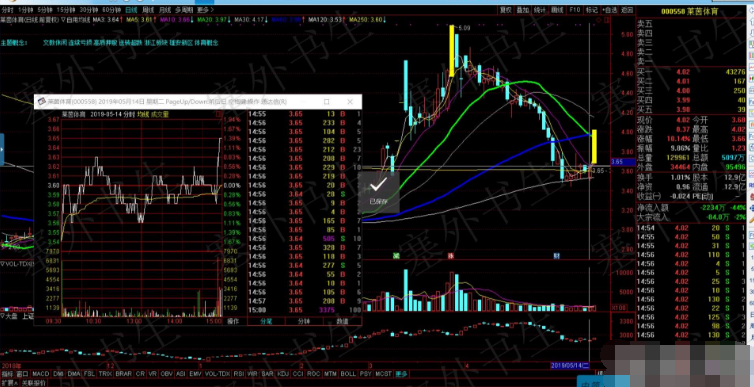Image resolution: width=754 pixels, height=387 pixels.
Task: Select the PSY indicator tab
Action: tap(366, 374)
